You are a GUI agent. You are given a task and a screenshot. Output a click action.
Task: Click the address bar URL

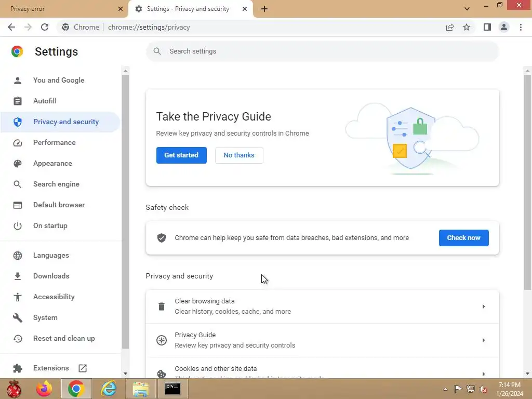[149, 27]
